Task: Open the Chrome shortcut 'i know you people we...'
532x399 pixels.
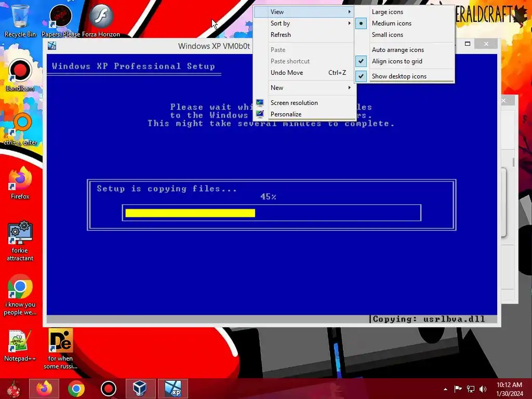Action: tap(20, 295)
